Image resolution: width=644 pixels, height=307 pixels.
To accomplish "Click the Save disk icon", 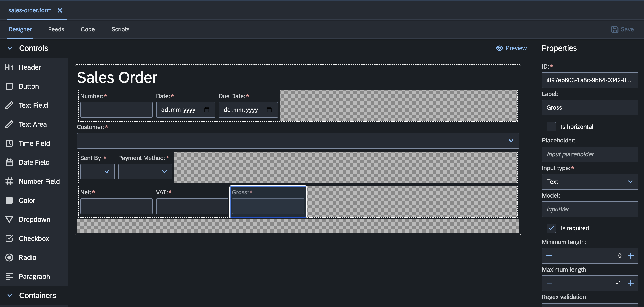I will pyautogui.click(x=614, y=29).
